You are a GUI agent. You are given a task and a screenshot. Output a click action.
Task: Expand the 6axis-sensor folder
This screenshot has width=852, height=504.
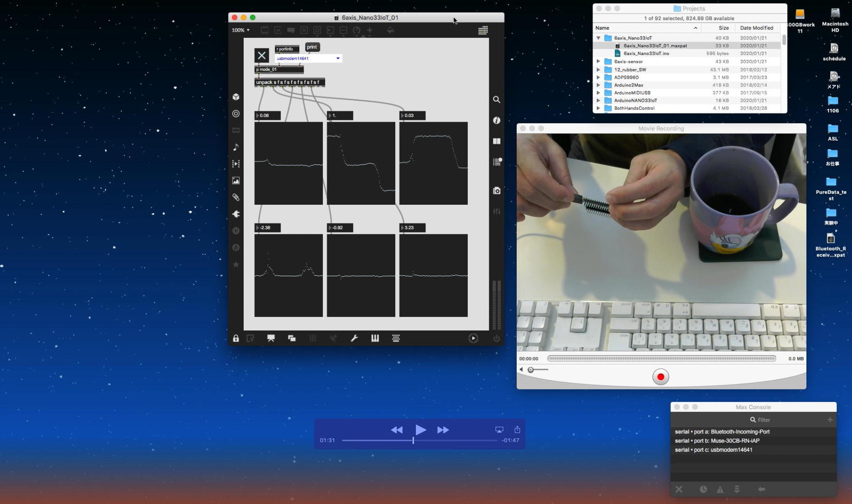coord(598,61)
